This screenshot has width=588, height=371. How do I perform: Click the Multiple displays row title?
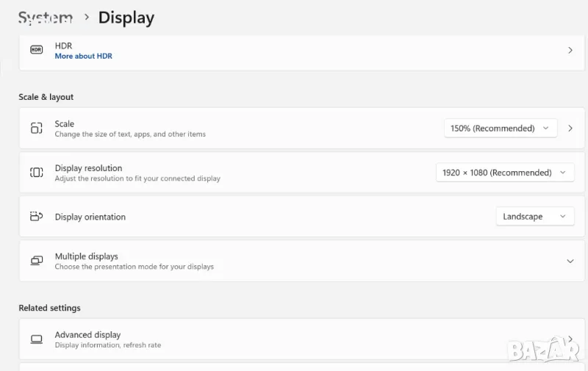point(86,256)
